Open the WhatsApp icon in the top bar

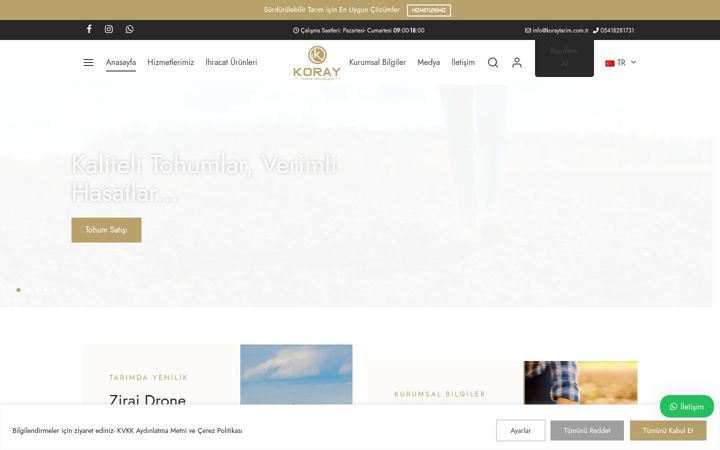pos(129,29)
